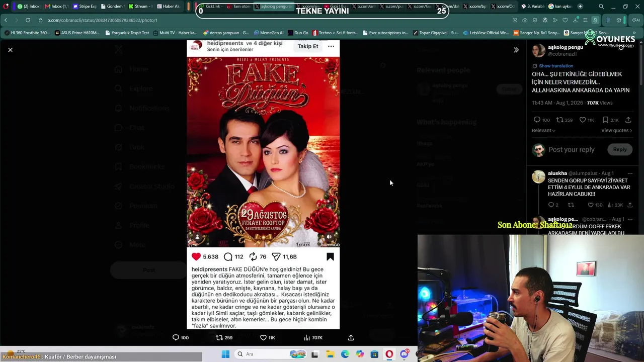644x362 pixels.
Task: Open the MemeGen AI bookmark
Action: (x=269, y=33)
